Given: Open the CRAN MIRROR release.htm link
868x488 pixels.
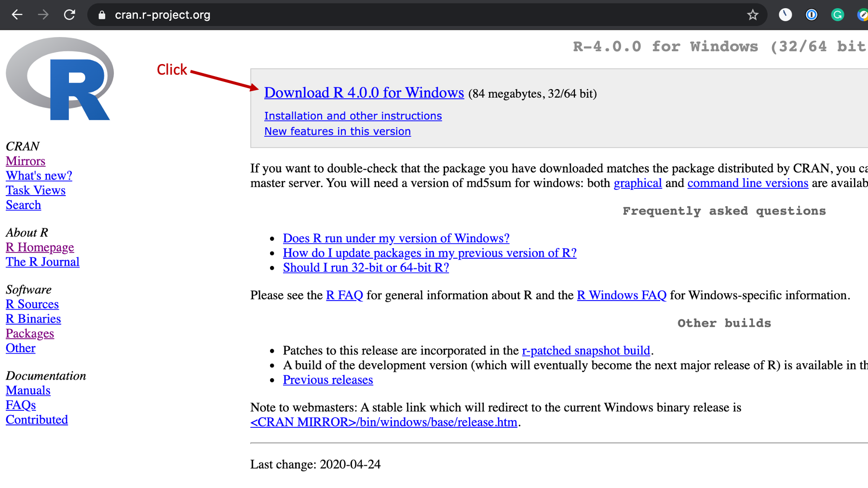Looking at the screenshot, I should (384, 422).
